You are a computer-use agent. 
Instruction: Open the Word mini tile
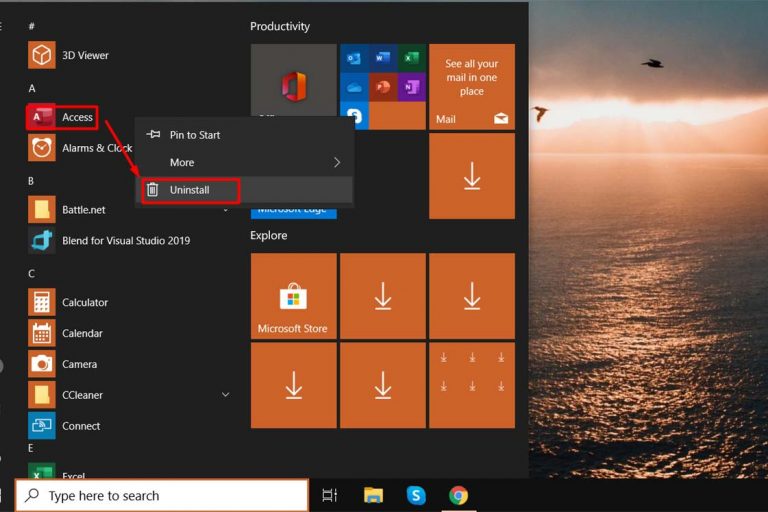click(383, 58)
